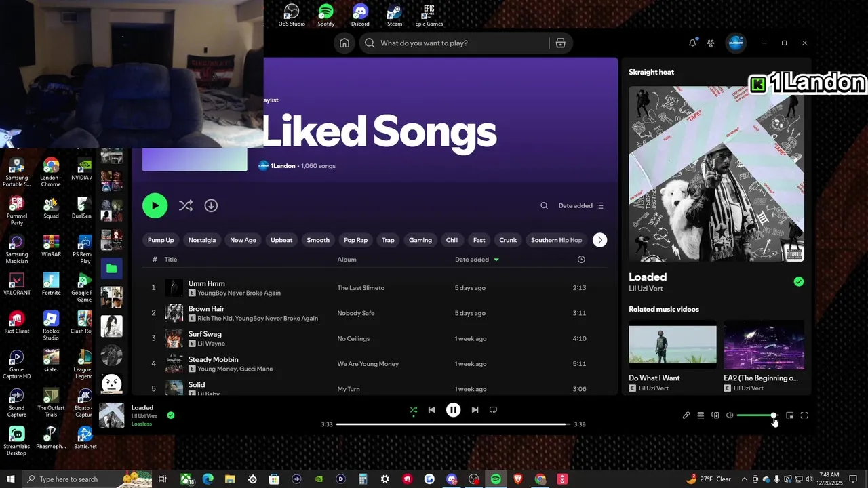The height and width of the screenshot is (488, 868).
Task: Skip to the previous track
Action: click(x=432, y=410)
